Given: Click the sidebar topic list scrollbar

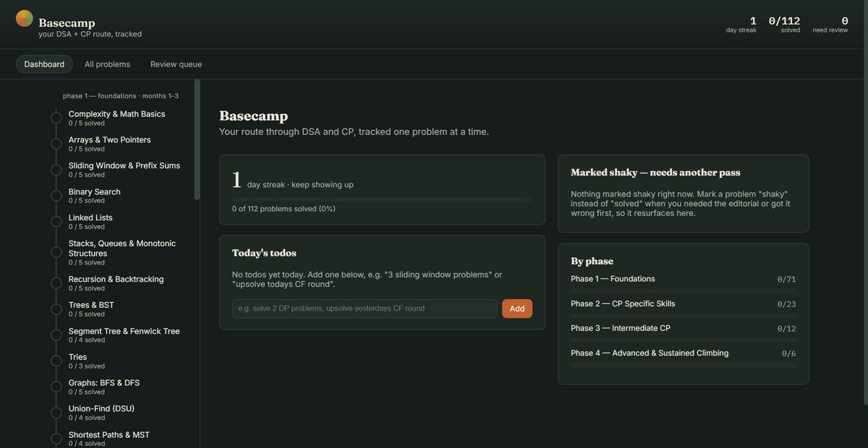Looking at the screenshot, I should pyautogui.click(x=197, y=139).
